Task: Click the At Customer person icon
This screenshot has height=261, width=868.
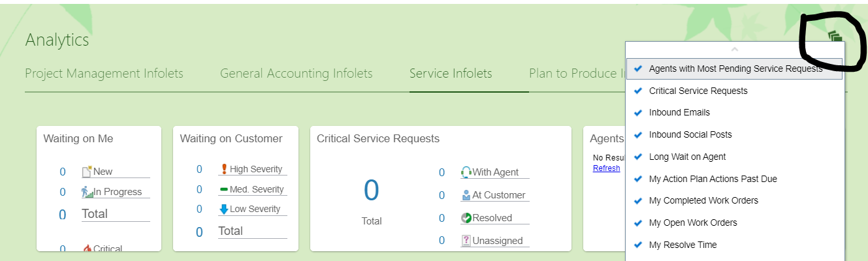Action: pos(466,195)
